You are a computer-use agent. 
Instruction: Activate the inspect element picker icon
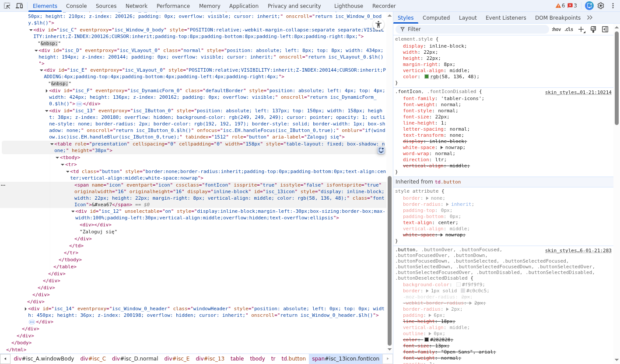(7, 6)
